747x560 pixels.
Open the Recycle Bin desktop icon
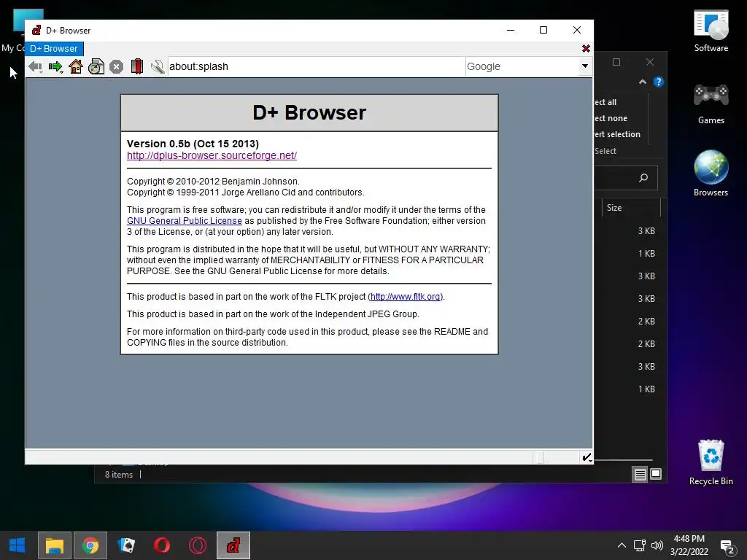711,462
